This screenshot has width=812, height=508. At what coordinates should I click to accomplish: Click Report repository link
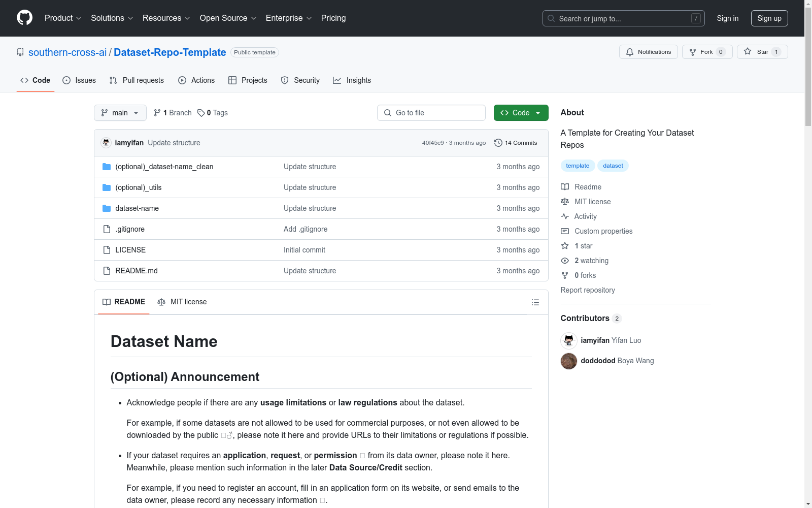(588, 290)
